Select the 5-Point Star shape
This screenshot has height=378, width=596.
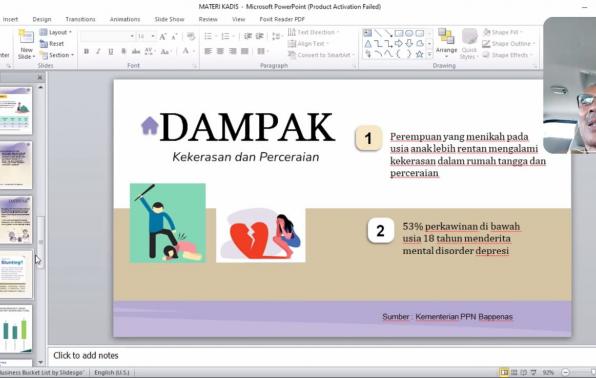419,55
